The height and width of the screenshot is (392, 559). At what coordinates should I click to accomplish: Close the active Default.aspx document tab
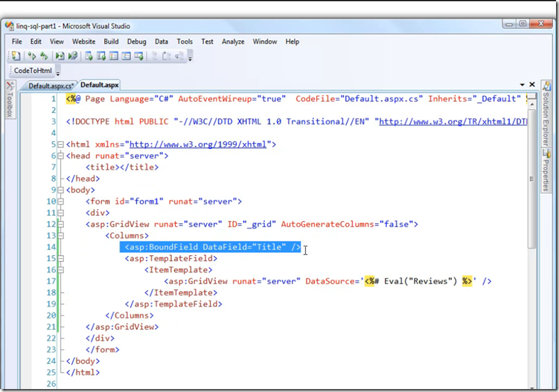(x=532, y=85)
